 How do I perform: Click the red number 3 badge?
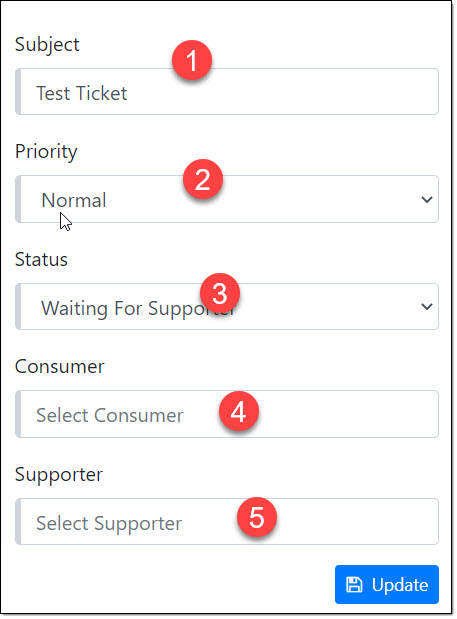click(x=220, y=293)
